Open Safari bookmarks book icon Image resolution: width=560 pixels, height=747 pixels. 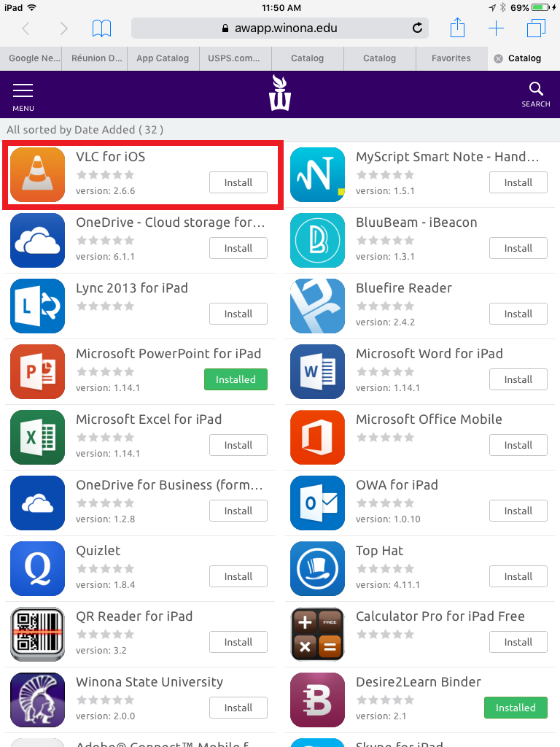tap(101, 28)
